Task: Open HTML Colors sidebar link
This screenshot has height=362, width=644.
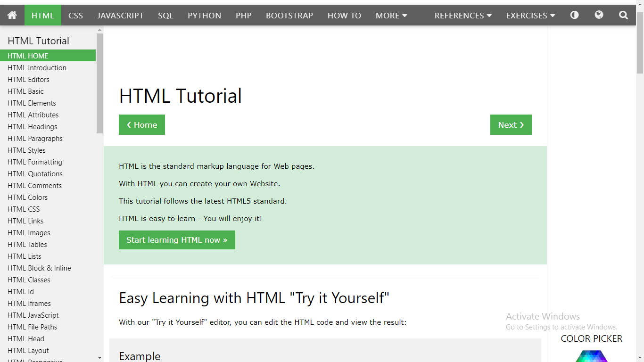Action: pos(48,197)
